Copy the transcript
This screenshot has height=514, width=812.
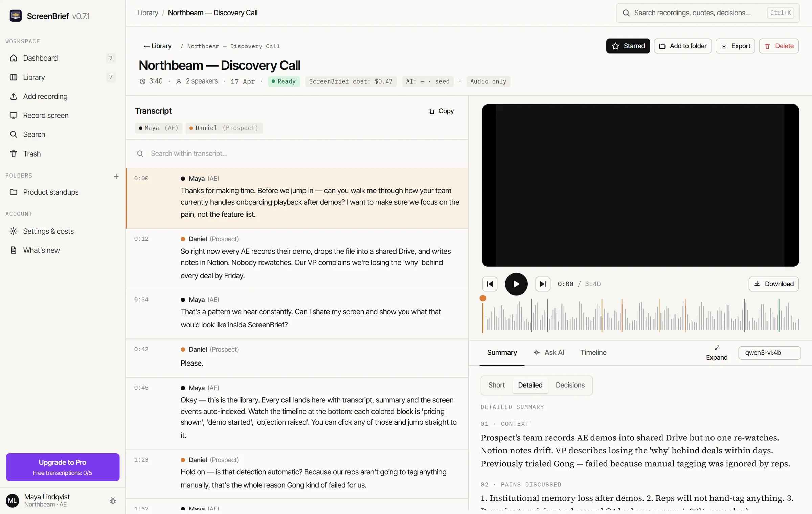(441, 111)
